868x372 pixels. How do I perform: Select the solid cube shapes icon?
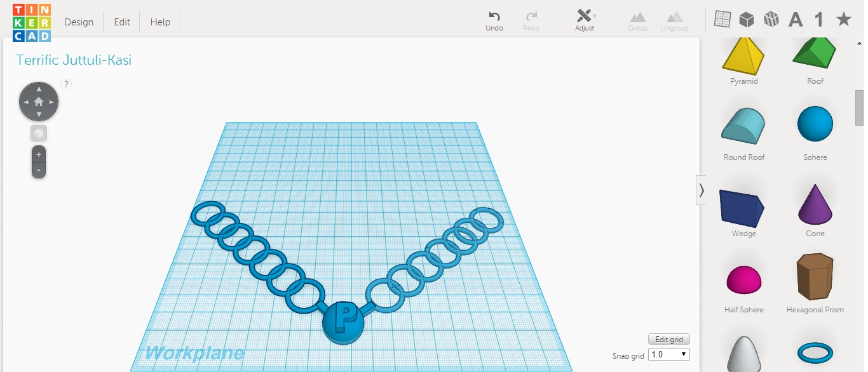coord(747,20)
